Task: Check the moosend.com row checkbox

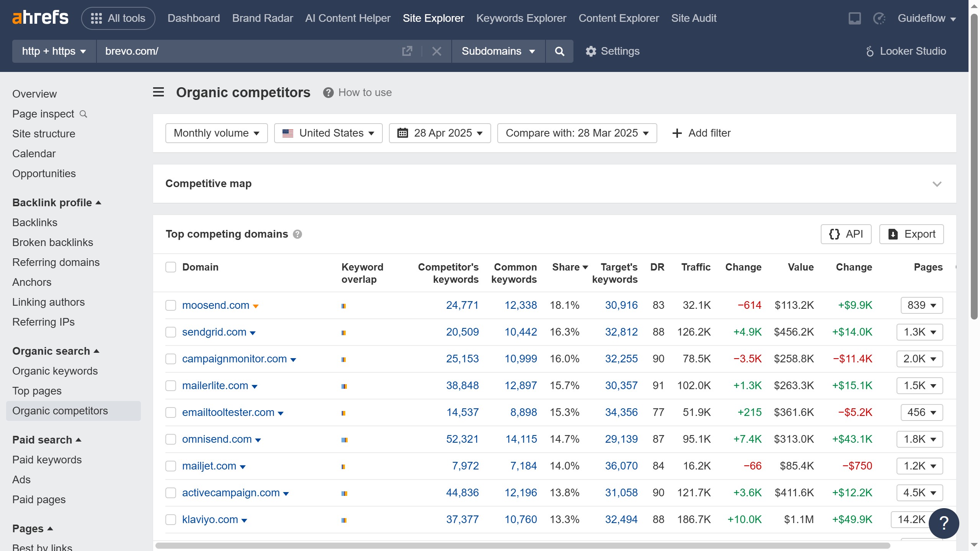Action: pos(171,305)
